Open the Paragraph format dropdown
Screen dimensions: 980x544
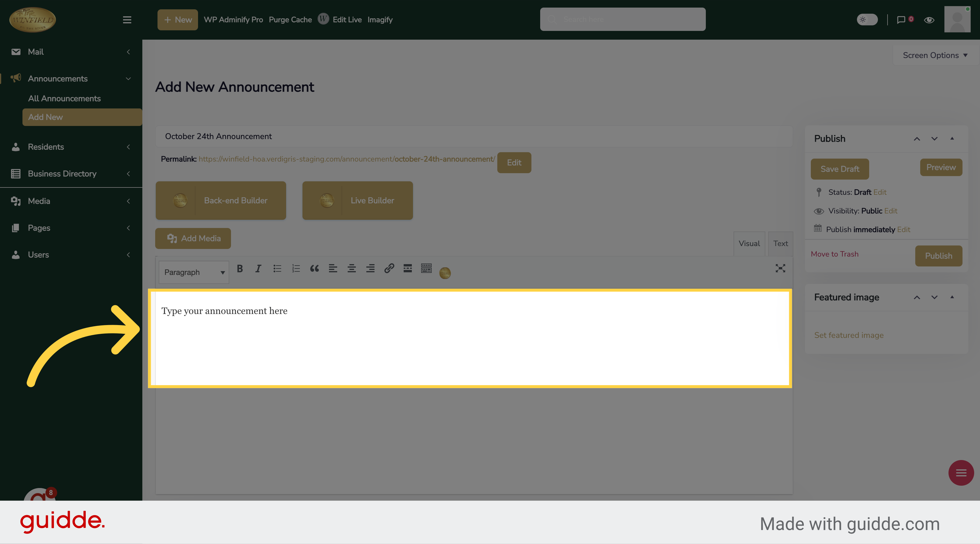tap(194, 272)
